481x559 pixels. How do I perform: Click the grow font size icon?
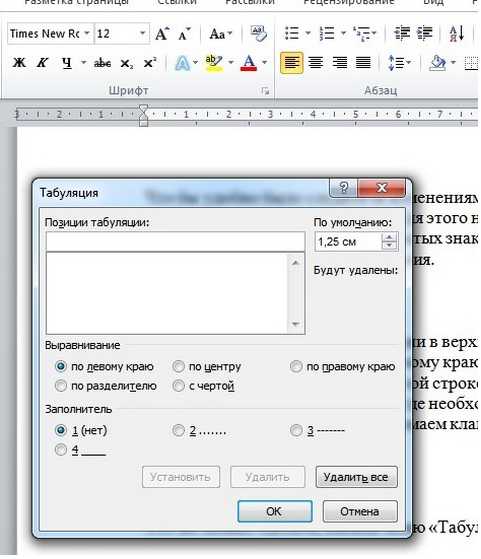(x=162, y=34)
